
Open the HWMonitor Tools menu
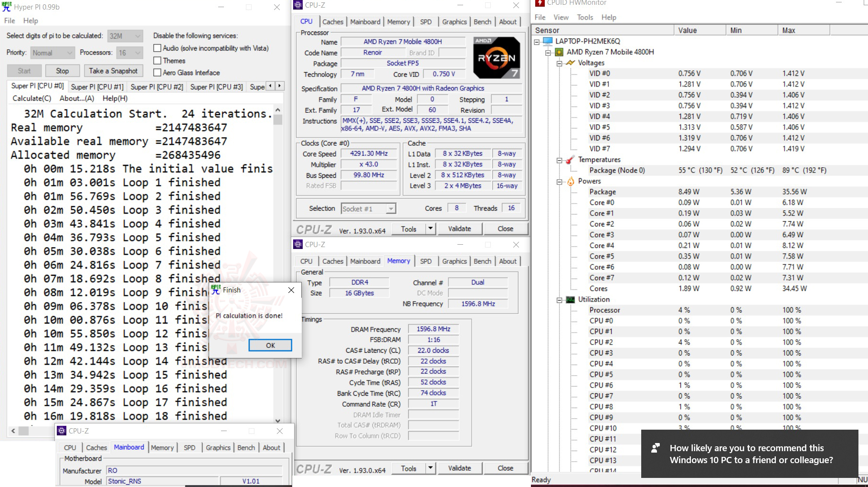[x=585, y=17]
